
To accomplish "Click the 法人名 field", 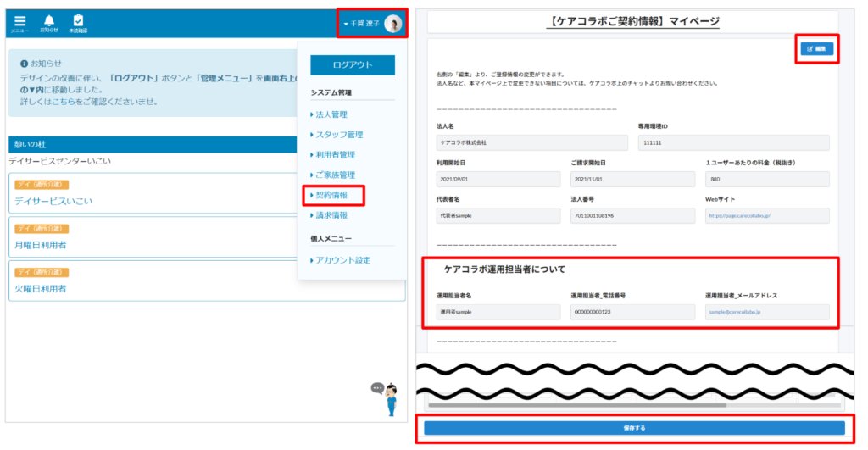I will [x=532, y=143].
